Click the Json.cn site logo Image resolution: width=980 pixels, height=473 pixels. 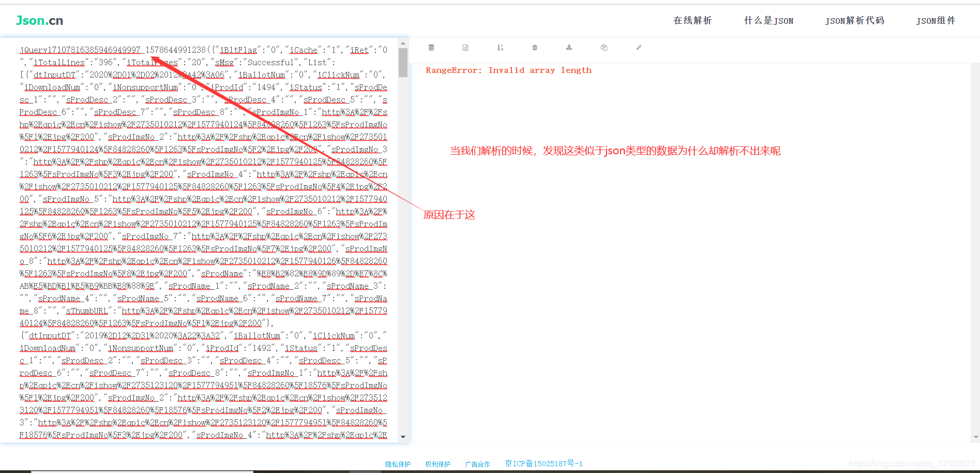coord(39,21)
